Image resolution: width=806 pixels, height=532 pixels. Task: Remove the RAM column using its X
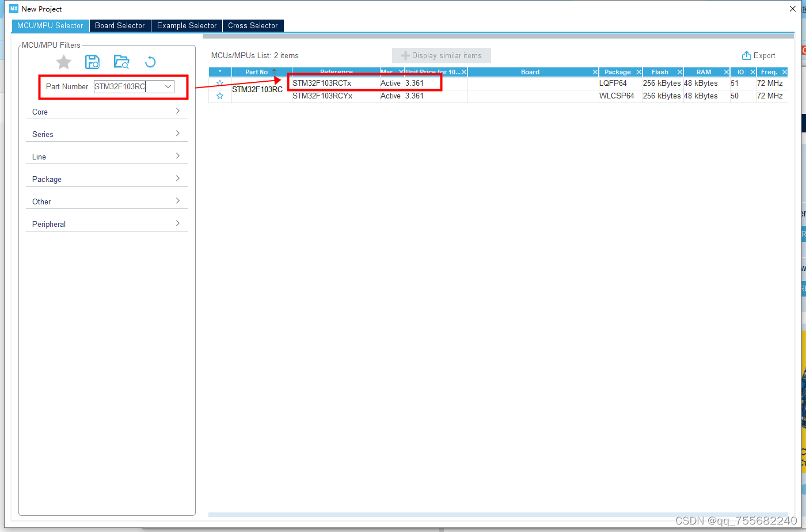(x=726, y=72)
